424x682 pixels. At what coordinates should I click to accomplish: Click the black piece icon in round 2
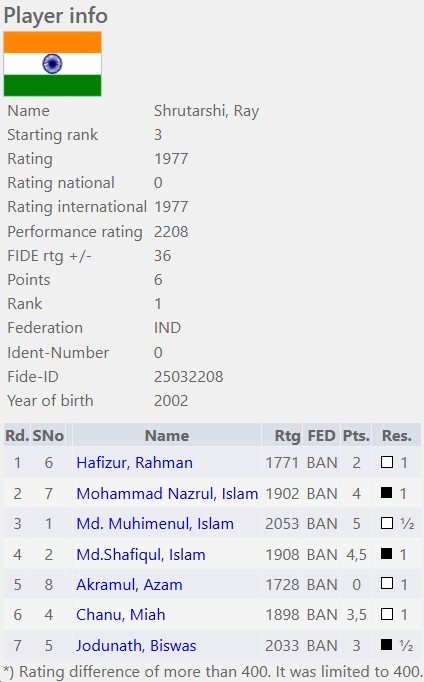[387, 492]
